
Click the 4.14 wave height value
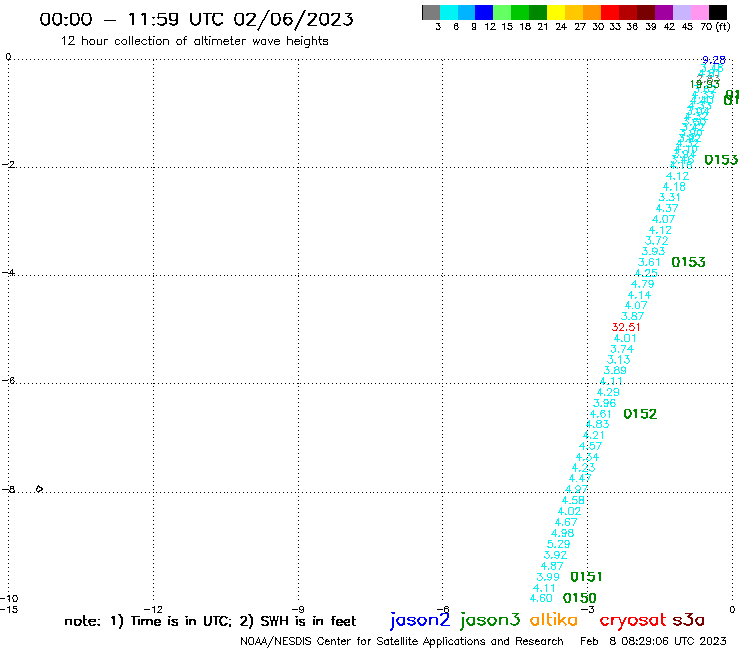[639, 295]
